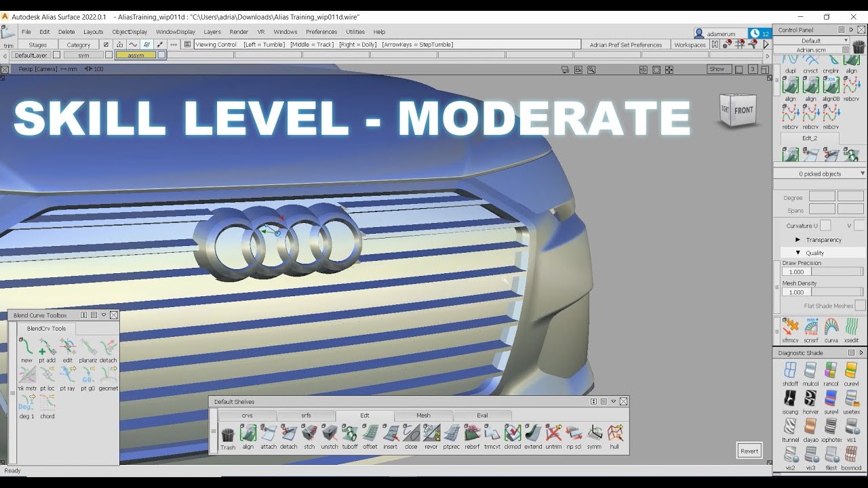Toggle the Curvature U checkbox

click(x=825, y=226)
